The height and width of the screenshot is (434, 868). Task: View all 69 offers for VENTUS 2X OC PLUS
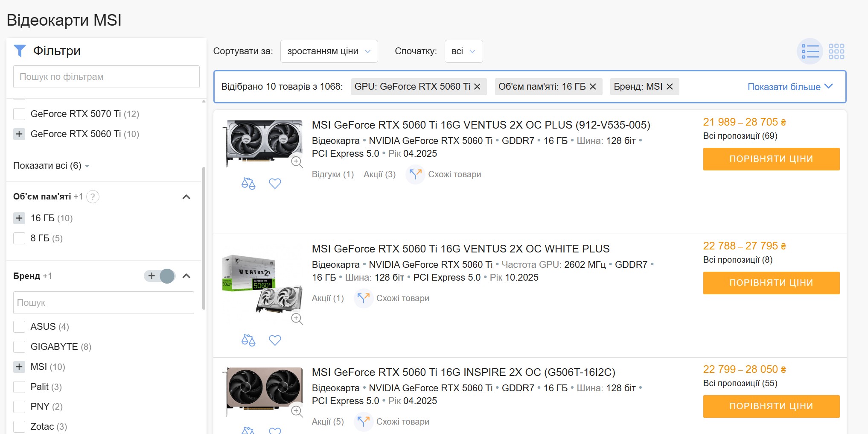tap(740, 136)
